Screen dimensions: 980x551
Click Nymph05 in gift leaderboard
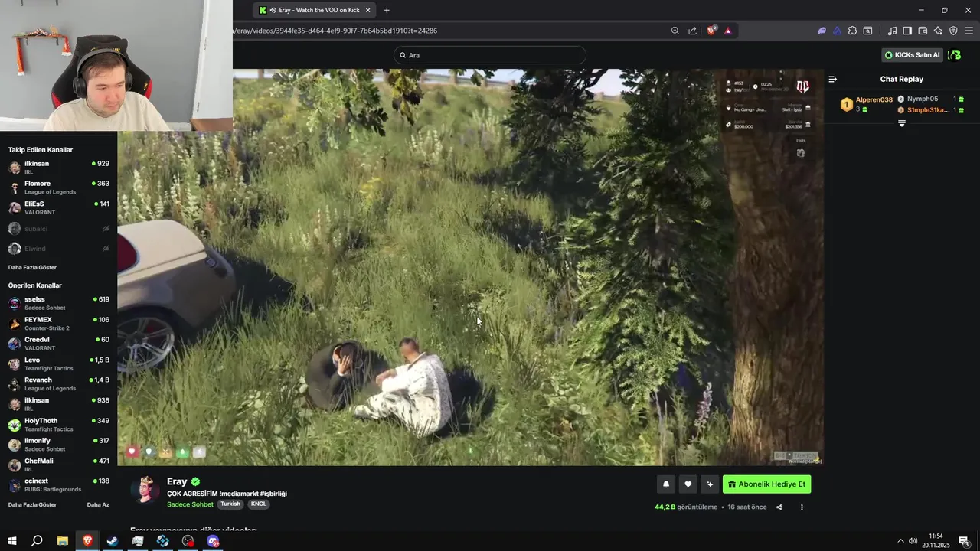(x=923, y=99)
